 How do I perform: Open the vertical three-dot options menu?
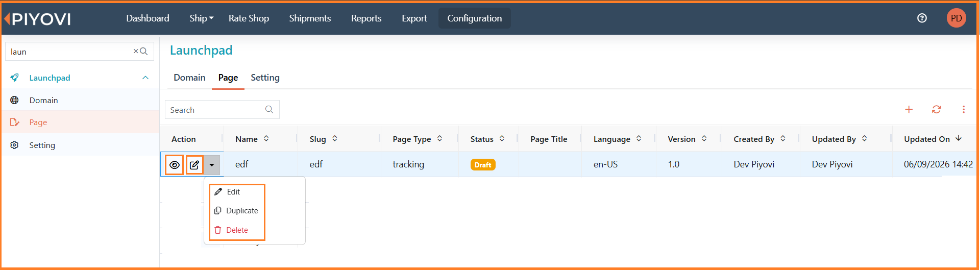point(963,109)
